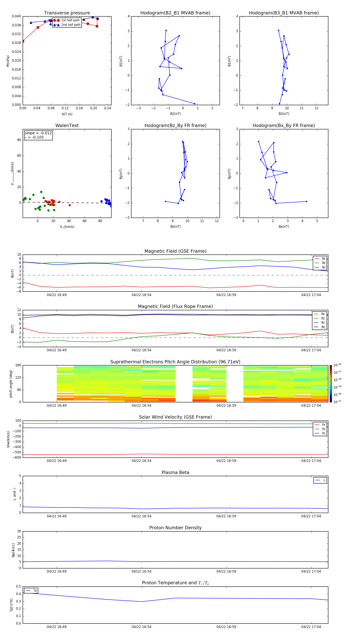Click the isolated red WalenTest point near V_A 40
The height and width of the screenshot is (644, 351).
tap(70, 205)
